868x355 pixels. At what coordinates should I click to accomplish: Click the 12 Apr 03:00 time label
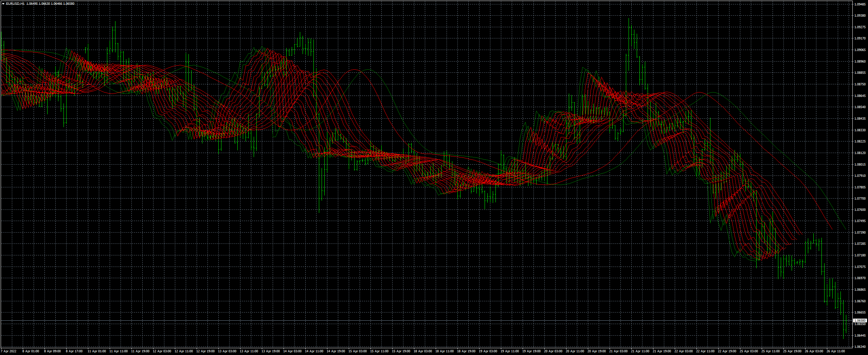pyautogui.click(x=162, y=351)
